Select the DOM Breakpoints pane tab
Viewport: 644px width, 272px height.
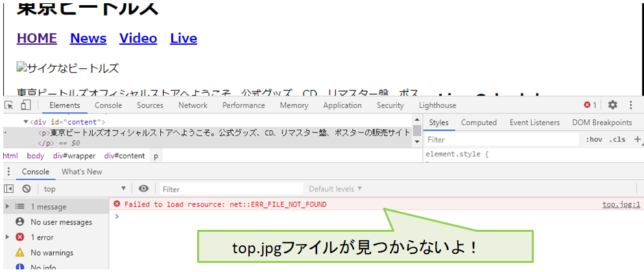tap(602, 123)
